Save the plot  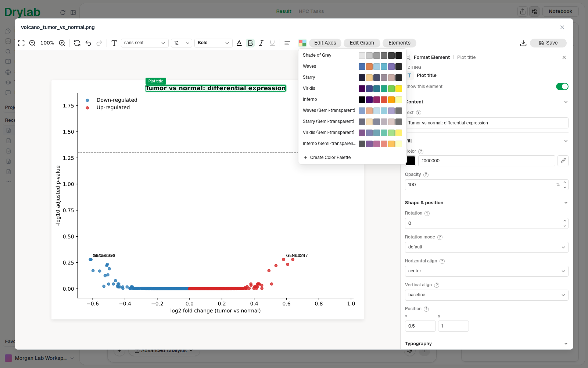click(548, 43)
